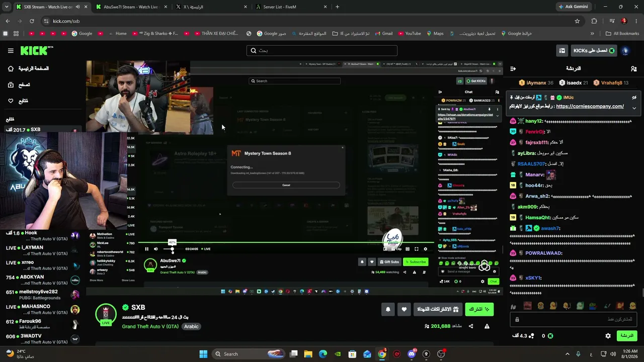Open a new browser tab
The height and width of the screenshot is (362, 644).
[x=337, y=7]
